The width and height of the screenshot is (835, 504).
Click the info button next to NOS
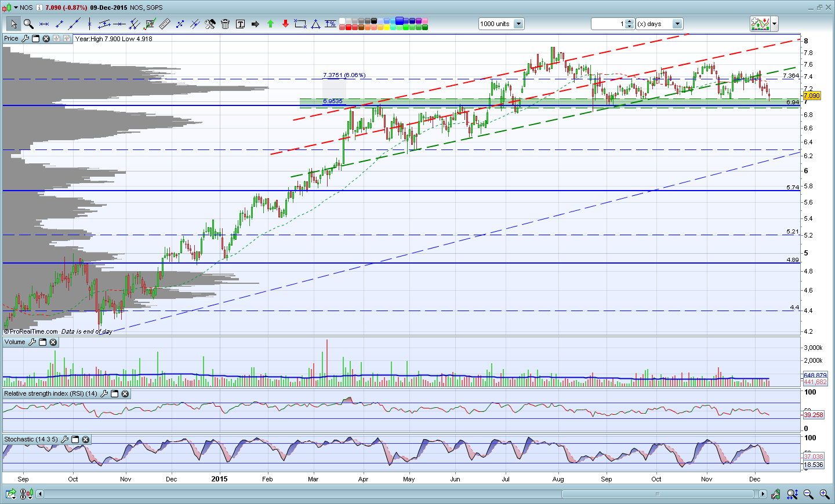click(39, 8)
